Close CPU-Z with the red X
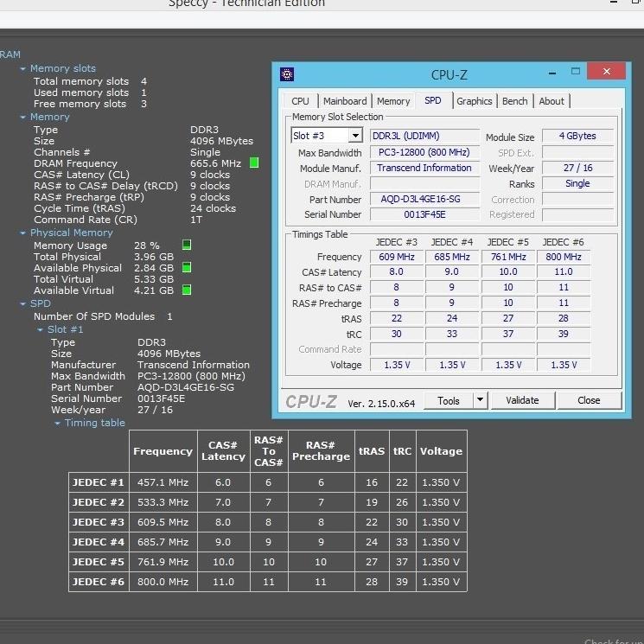644x644 pixels. coord(606,71)
